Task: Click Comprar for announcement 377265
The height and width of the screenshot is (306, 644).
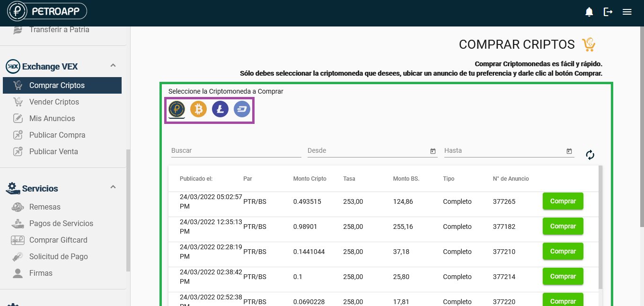Action: point(563,201)
